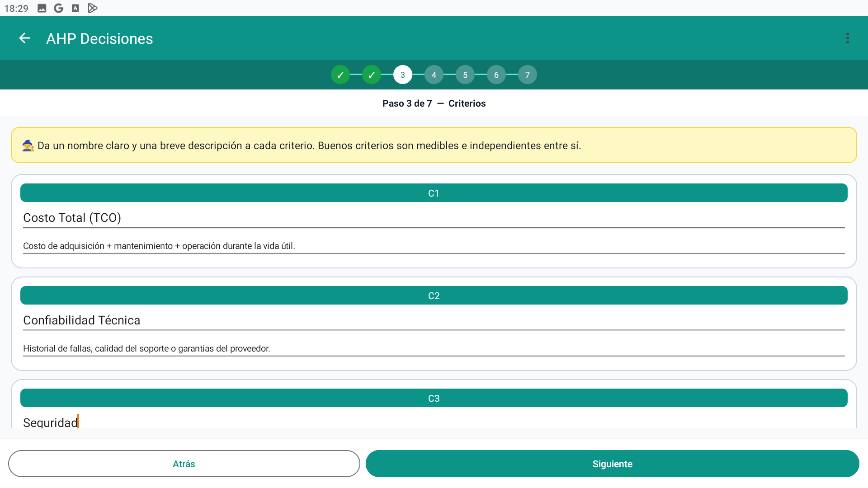Select current step 3 circle

tap(403, 75)
